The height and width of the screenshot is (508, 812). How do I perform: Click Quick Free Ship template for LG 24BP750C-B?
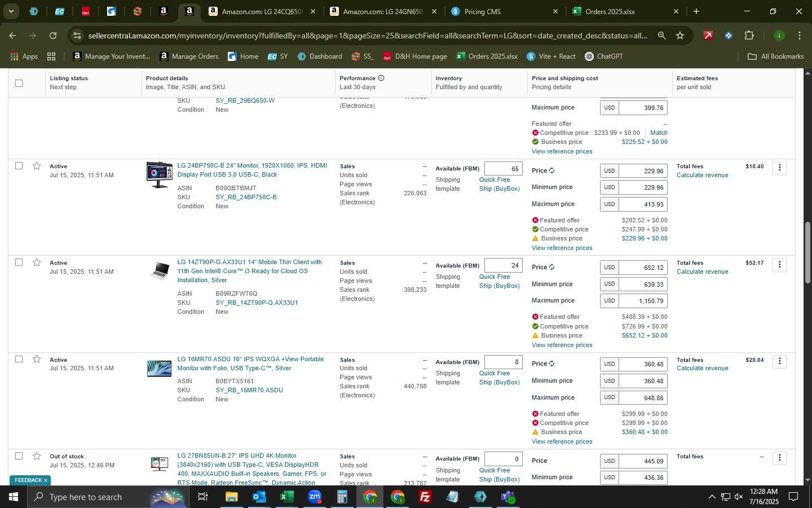coord(499,184)
